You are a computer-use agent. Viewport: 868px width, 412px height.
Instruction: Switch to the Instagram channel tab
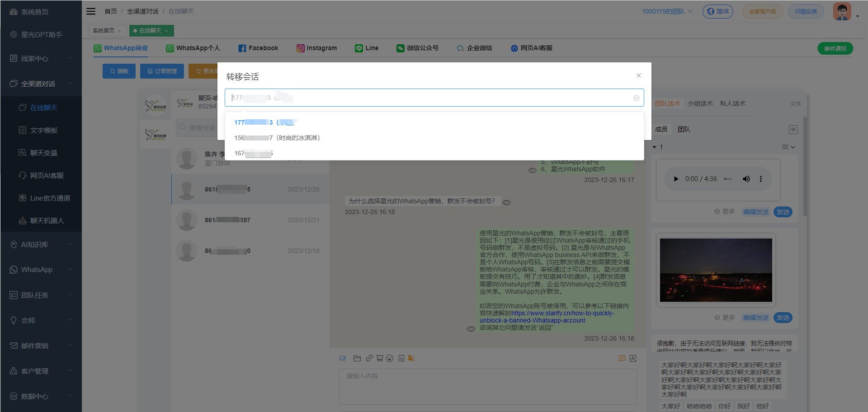(316, 48)
